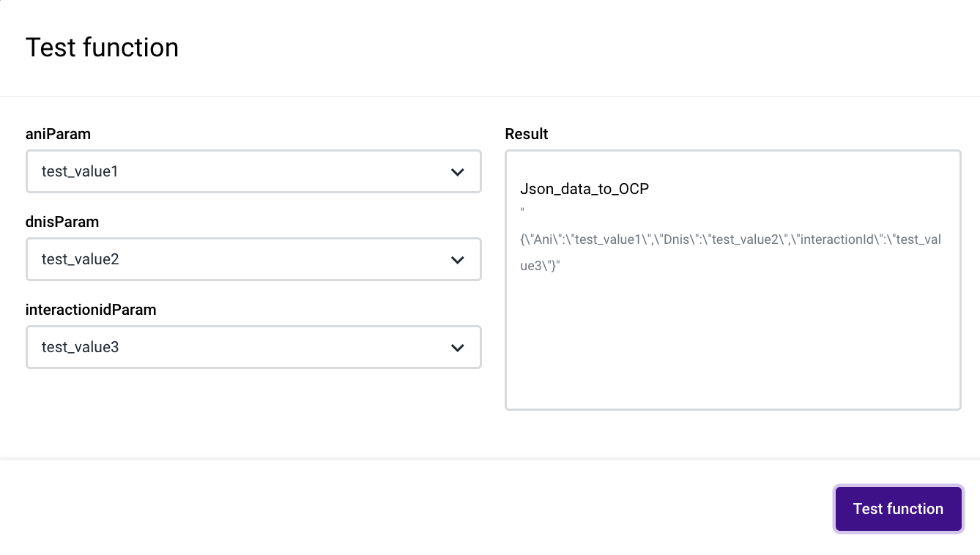Click the chevron arrow in interactionidParam dropdown
The image size is (980, 555).
457,348
